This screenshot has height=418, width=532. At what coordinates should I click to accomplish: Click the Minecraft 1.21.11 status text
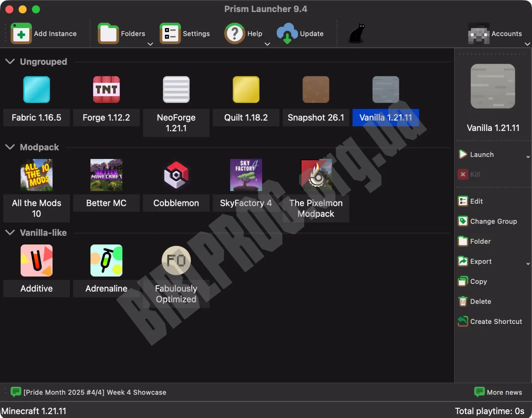point(34,411)
